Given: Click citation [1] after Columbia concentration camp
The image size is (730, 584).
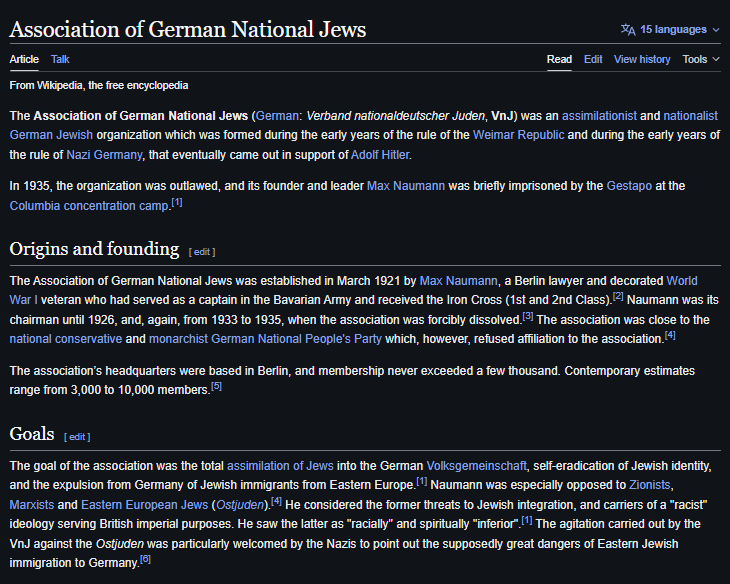Looking at the screenshot, I should tap(177, 203).
